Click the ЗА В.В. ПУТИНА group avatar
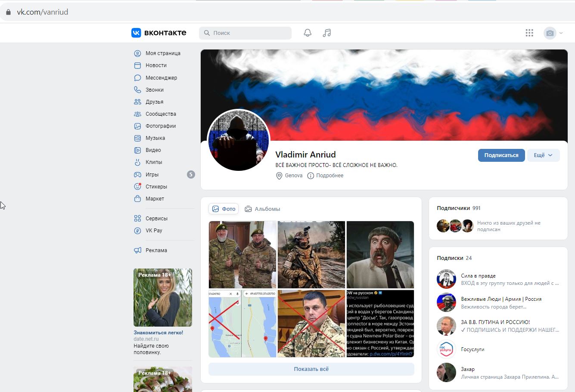The image size is (575, 392). point(446,326)
